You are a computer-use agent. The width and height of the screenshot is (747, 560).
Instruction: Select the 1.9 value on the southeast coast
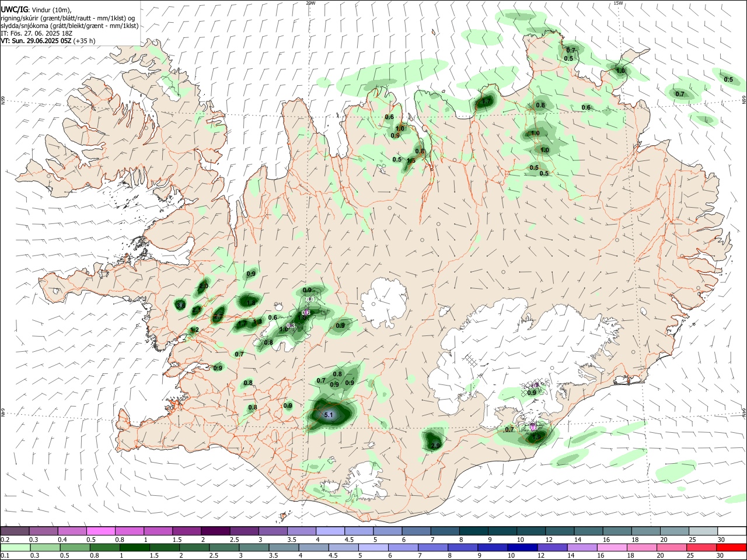point(537,436)
